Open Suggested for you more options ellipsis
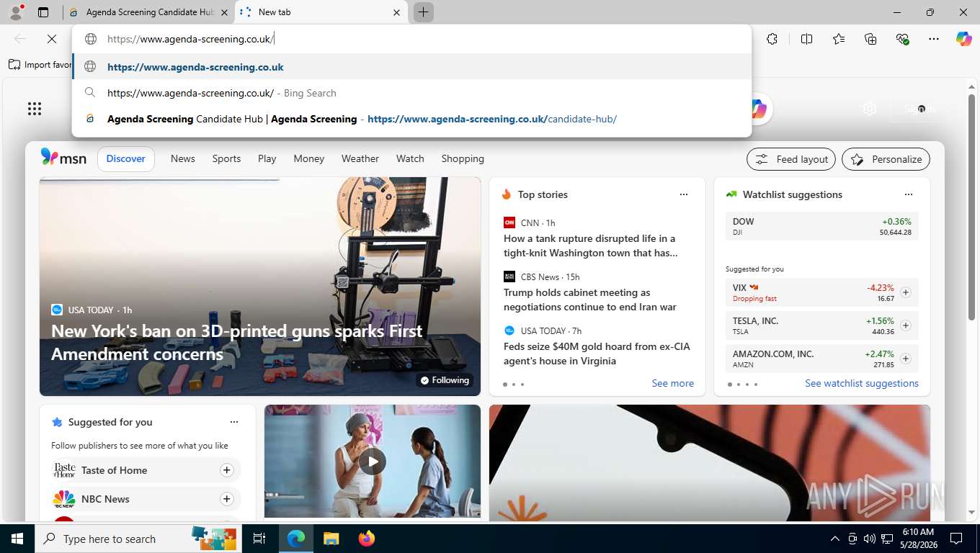Screen dimensions: 980x553 tap(234, 422)
